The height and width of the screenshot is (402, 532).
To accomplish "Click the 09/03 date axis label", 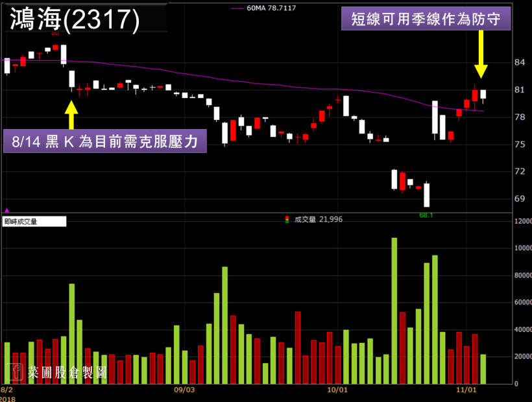I will point(184,390).
